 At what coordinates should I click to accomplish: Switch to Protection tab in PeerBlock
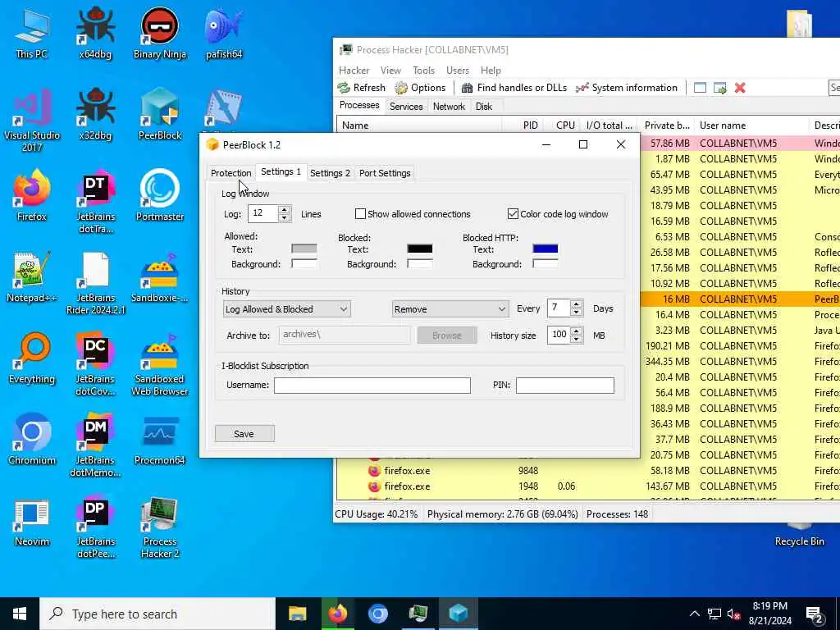231,173
